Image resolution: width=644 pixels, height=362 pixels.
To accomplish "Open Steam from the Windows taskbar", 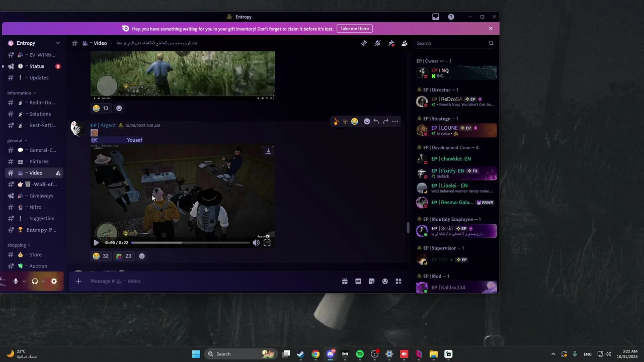I will click(x=301, y=354).
